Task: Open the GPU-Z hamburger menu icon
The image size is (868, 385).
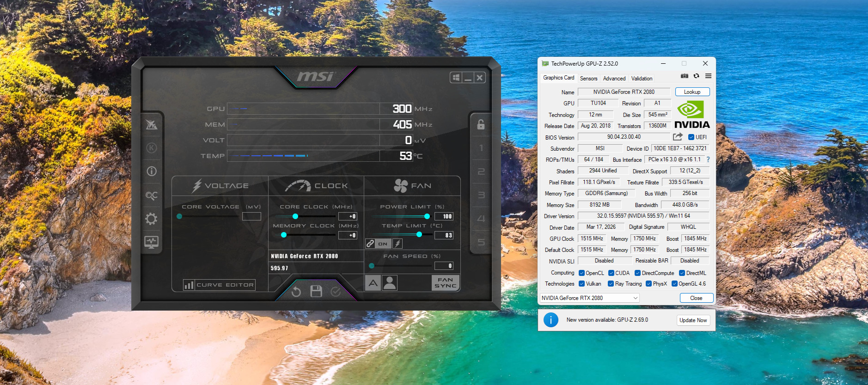Action: coord(708,76)
